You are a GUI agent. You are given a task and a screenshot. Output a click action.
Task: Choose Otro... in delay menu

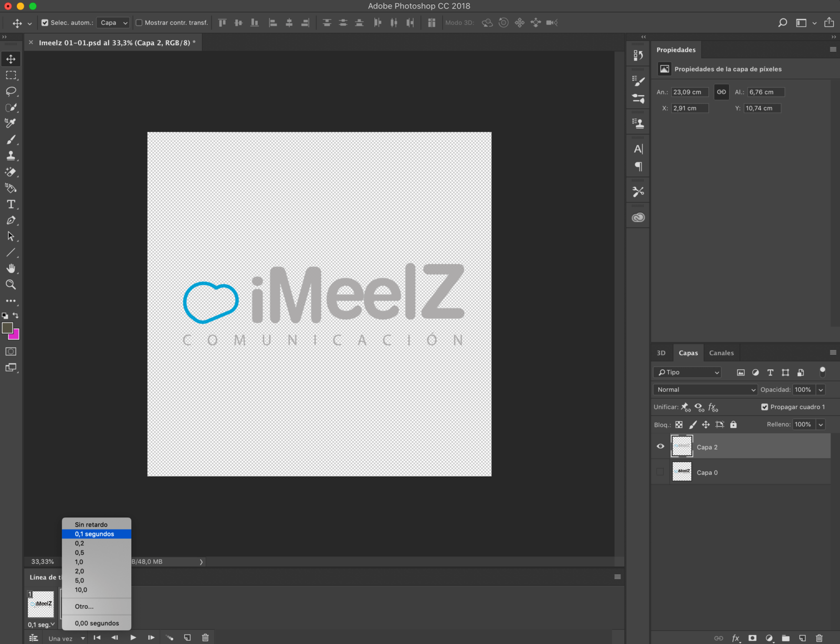97,606
